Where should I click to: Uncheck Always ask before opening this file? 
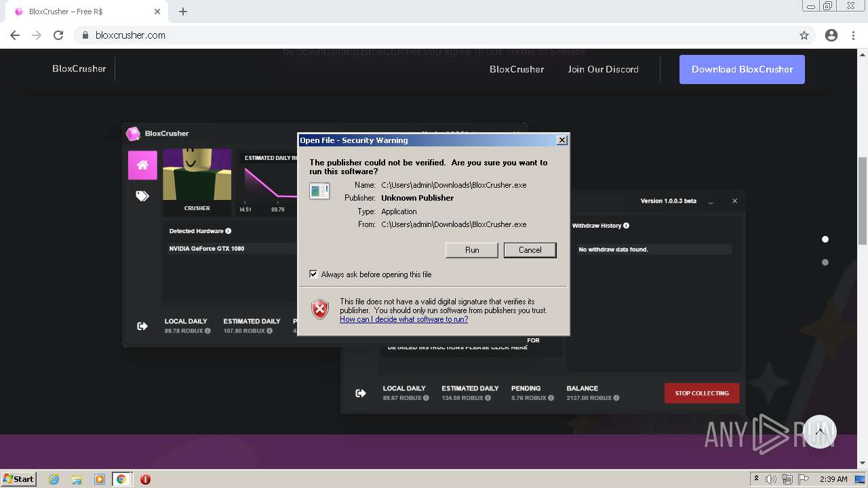[313, 274]
